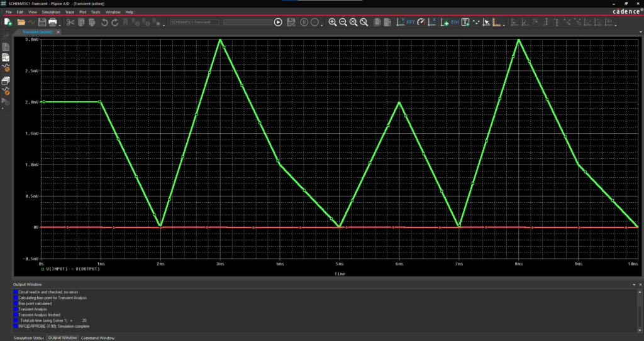Viewport: 644px width, 341px height.
Task: Click view simulation results sidebar icon
Action: tap(6, 57)
